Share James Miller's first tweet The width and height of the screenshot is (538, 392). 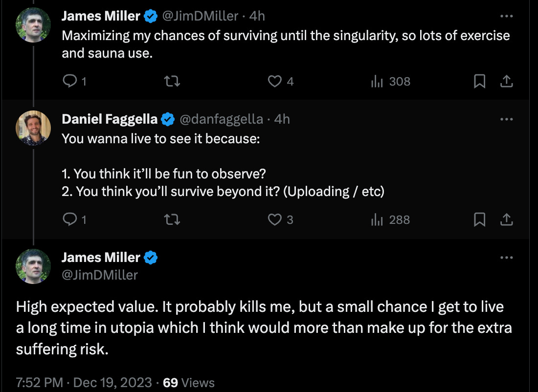coord(507,82)
